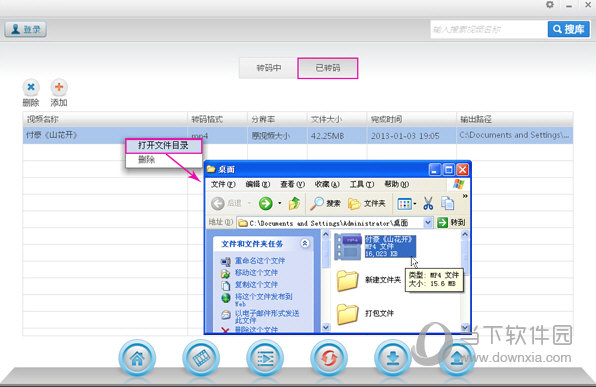Click the Explorer up-folder icon
The width and height of the screenshot is (596, 387).
[294, 203]
